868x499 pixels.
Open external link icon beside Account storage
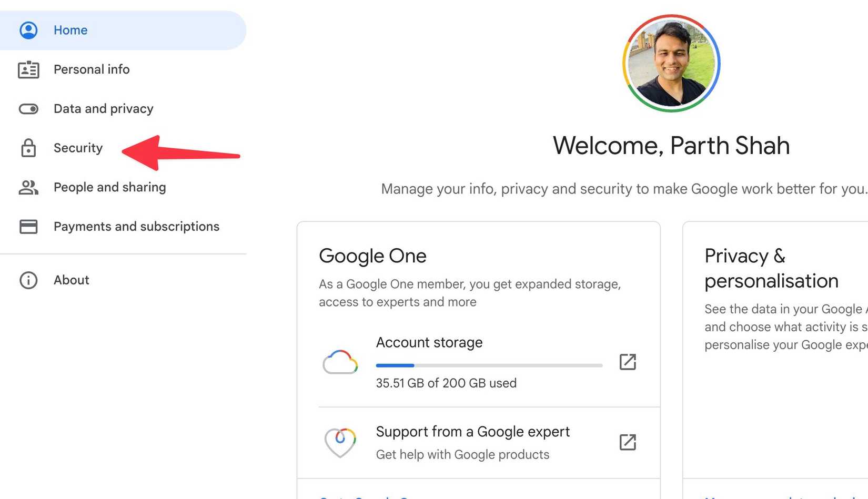[628, 362]
